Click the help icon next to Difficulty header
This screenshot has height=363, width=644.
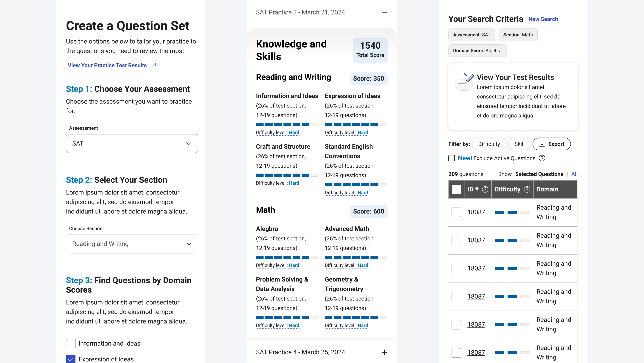(527, 189)
